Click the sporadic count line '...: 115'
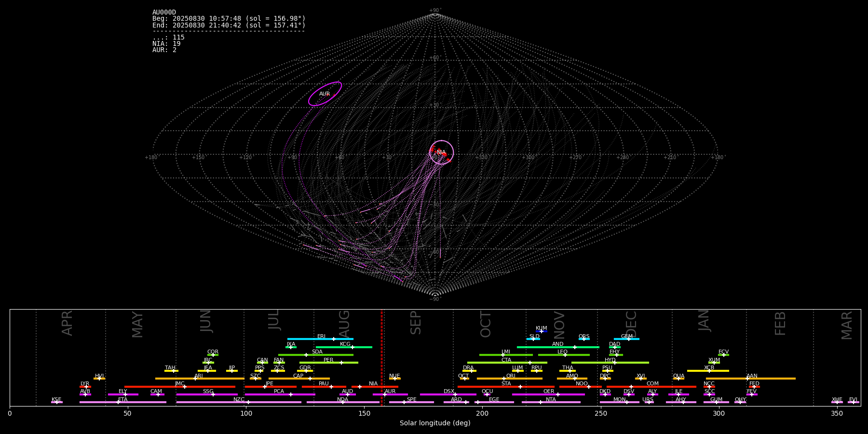The width and height of the screenshot is (868, 434). (x=168, y=38)
